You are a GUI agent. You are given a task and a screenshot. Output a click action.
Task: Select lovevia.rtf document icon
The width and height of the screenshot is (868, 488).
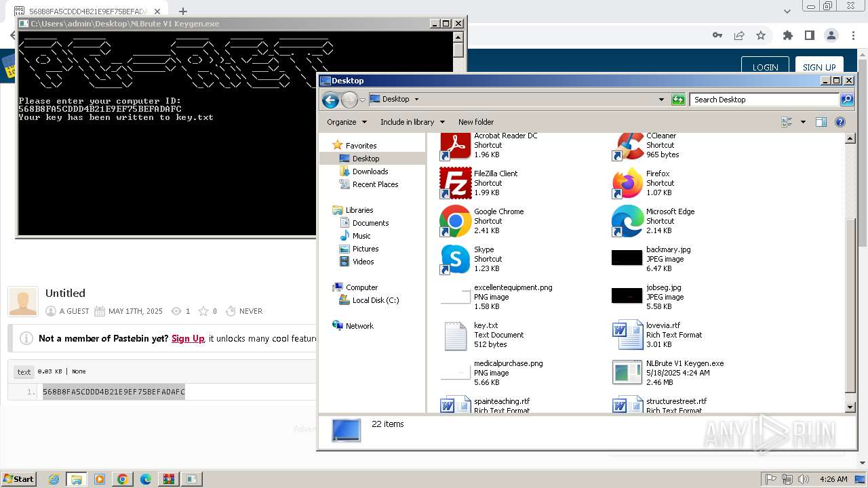627,335
